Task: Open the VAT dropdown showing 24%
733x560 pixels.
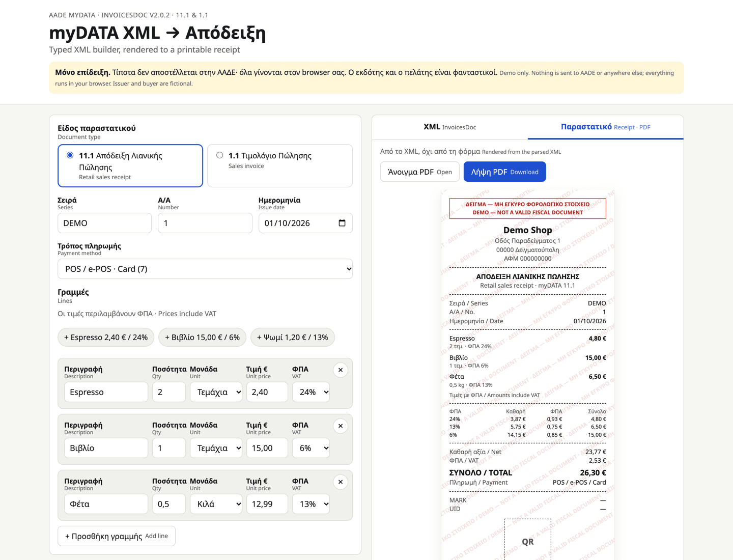Action: (x=311, y=392)
